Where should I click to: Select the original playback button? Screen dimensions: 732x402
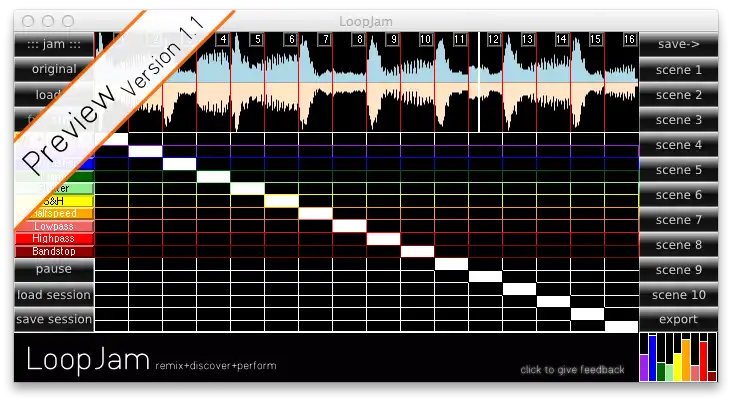click(x=54, y=69)
